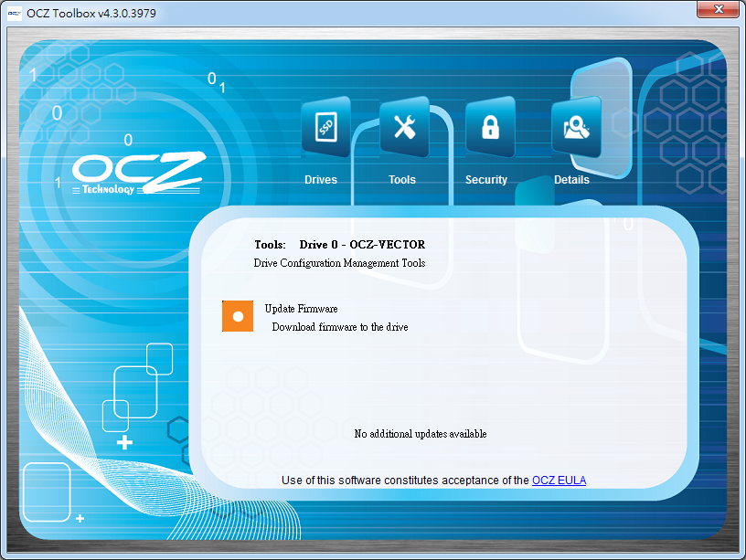The image size is (746, 560).
Task: Click 'No additional updates available' status text
Action: click(x=421, y=434)
